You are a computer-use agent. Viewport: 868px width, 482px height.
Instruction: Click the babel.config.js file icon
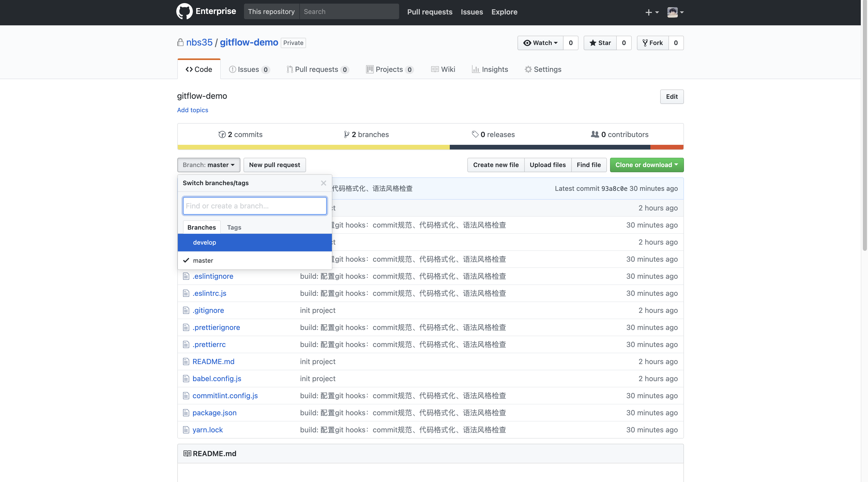click(186, 379)
